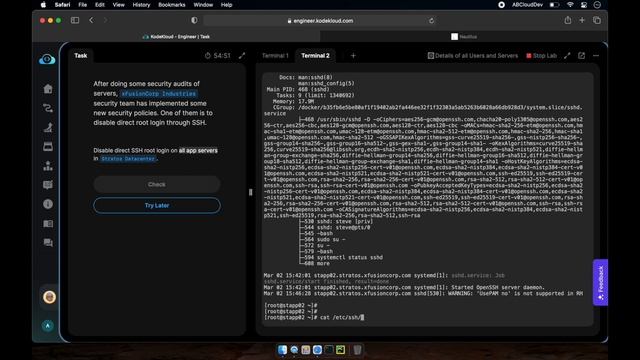The height and width of the screenshot is (360, 640).
Task: Click the ABCloudDev menu bar item
Action: (527, 5)
